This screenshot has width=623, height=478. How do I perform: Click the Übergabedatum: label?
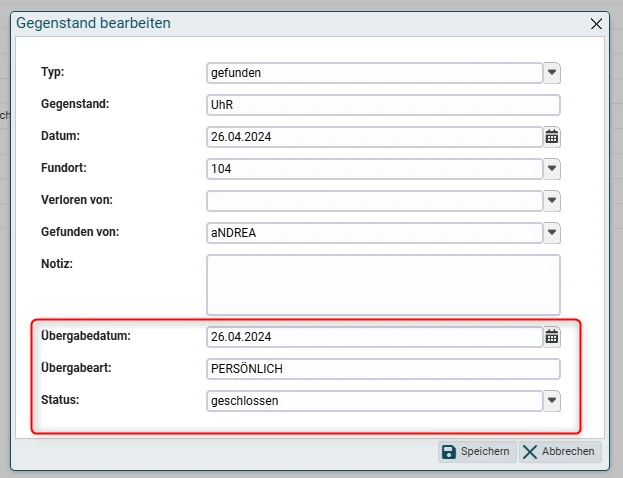click(x=86, y=336)
